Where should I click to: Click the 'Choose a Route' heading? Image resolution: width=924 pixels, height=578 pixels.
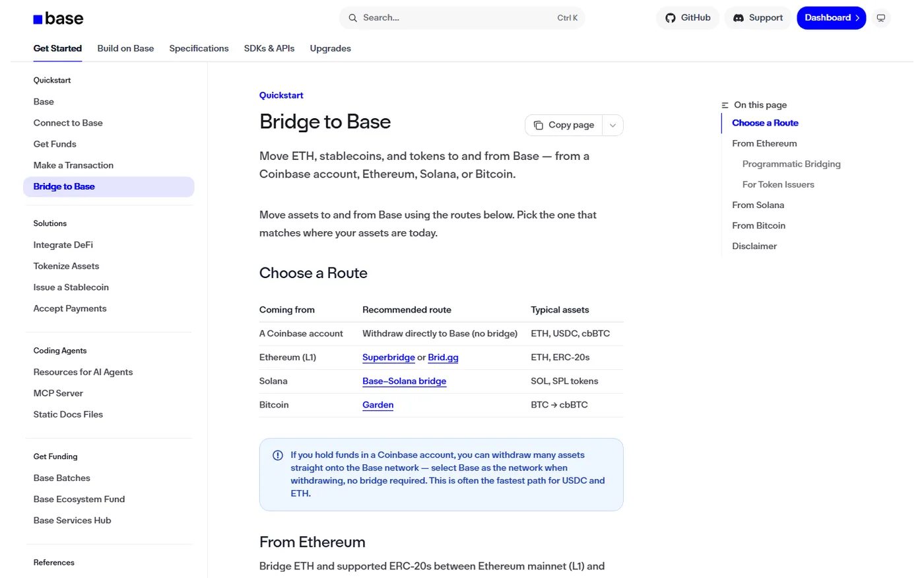pyautogui.click(x=313, y=273)
